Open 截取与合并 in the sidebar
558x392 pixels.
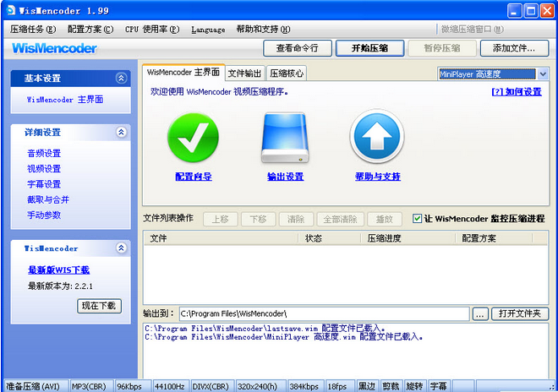48,199
